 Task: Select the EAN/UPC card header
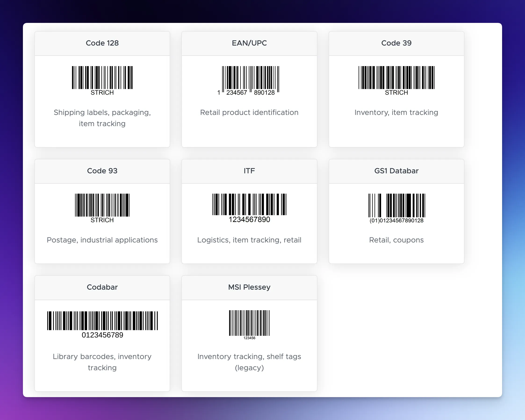point(249,43)
